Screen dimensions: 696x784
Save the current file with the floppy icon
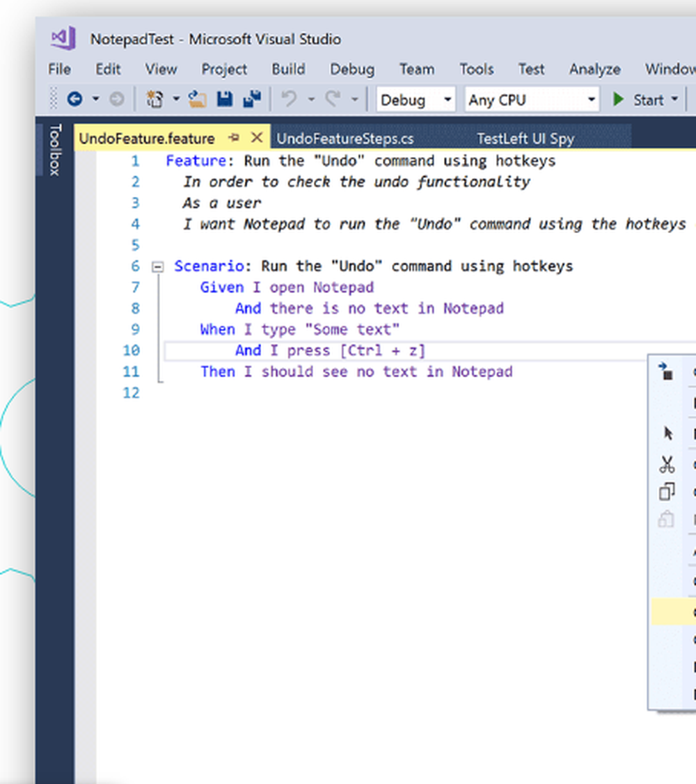(x=225, y=99)
